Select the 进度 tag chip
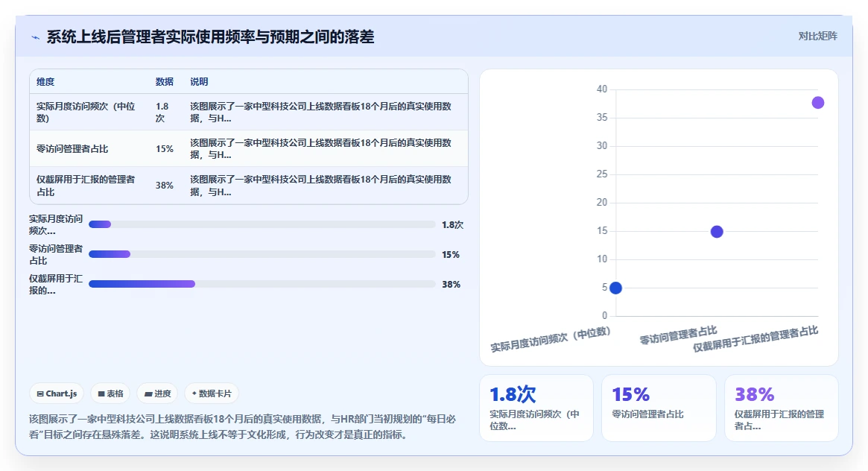This screenshot has width=868, height=471. tap(157, 393)
